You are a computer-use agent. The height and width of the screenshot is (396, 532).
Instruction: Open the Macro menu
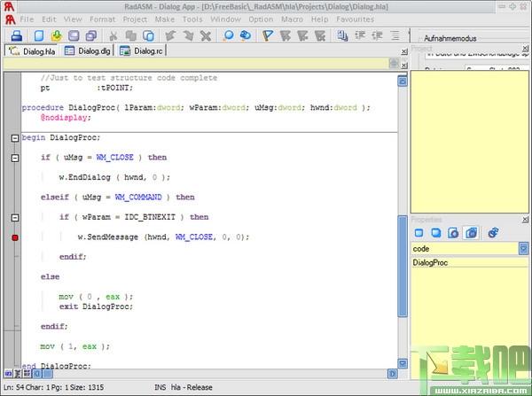click(x=292, y=19)
